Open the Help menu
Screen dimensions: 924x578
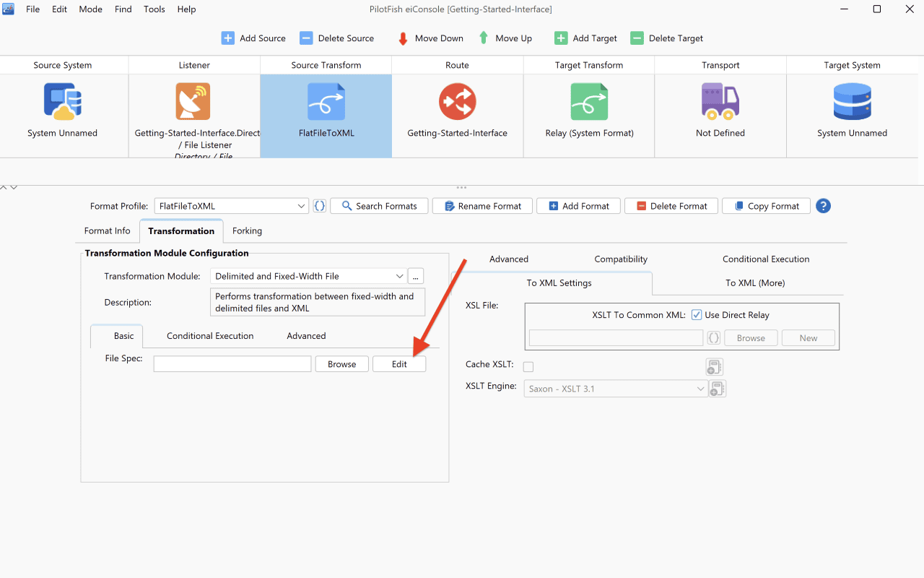(186, 9)
